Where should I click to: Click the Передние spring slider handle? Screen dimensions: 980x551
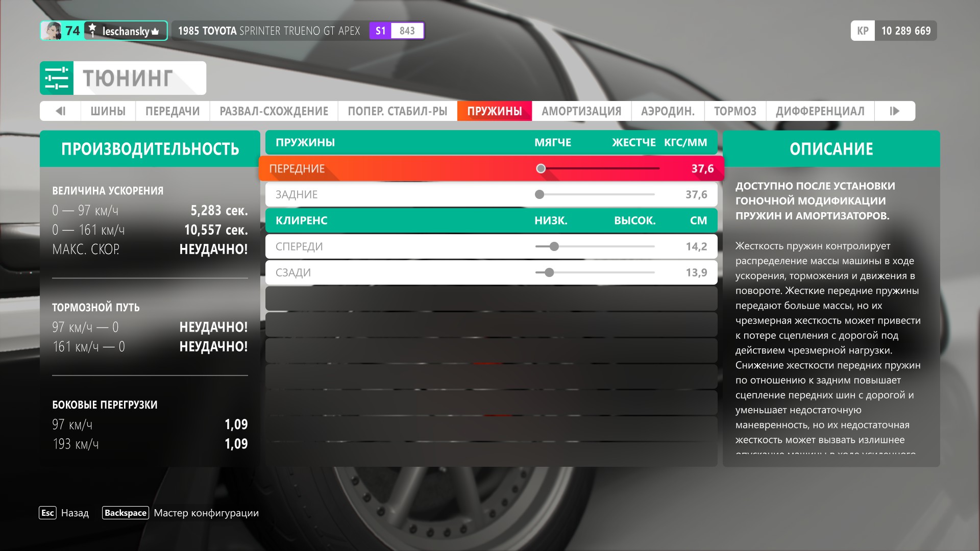pos(541,168)
